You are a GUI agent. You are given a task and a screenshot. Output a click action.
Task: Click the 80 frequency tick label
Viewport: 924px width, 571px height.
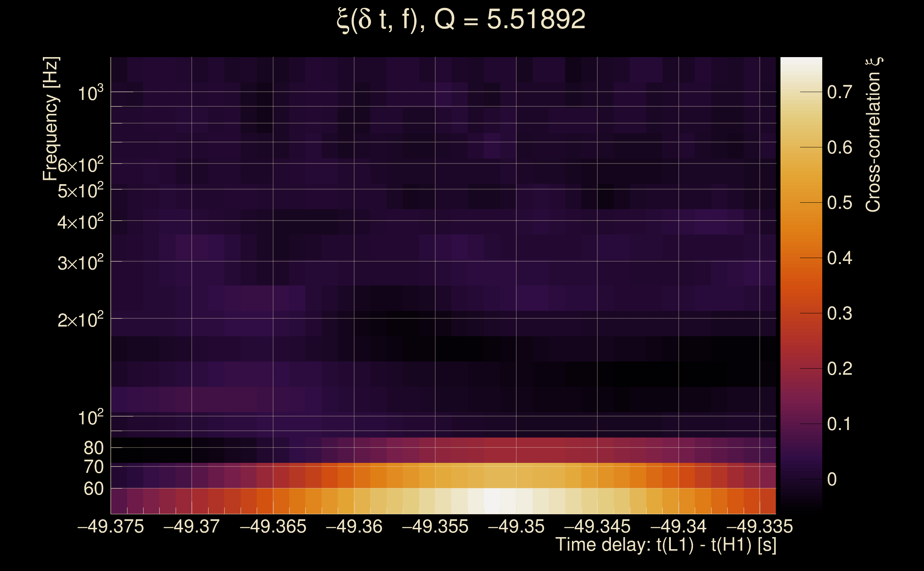click(93, 448)
